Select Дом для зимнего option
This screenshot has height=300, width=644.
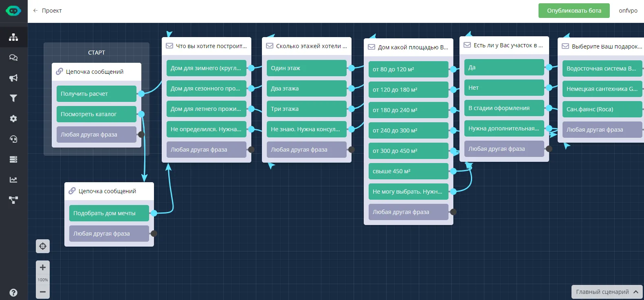207,68
